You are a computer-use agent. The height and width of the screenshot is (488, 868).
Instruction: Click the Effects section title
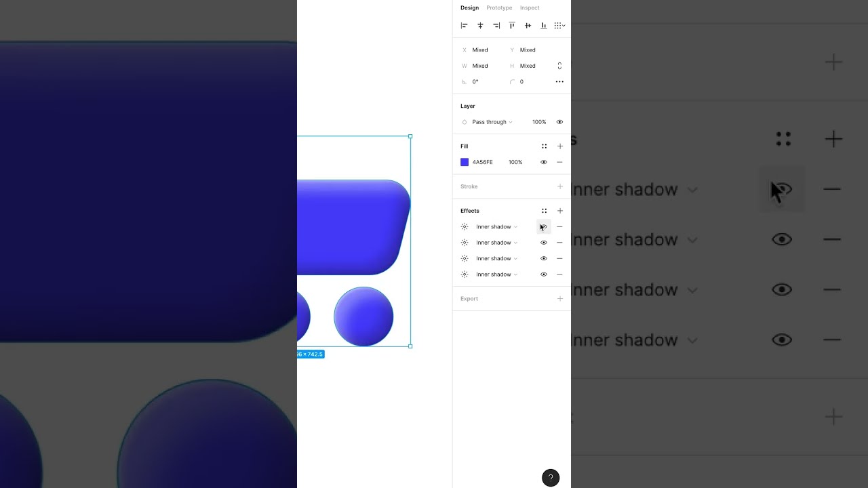click(470, 211)
